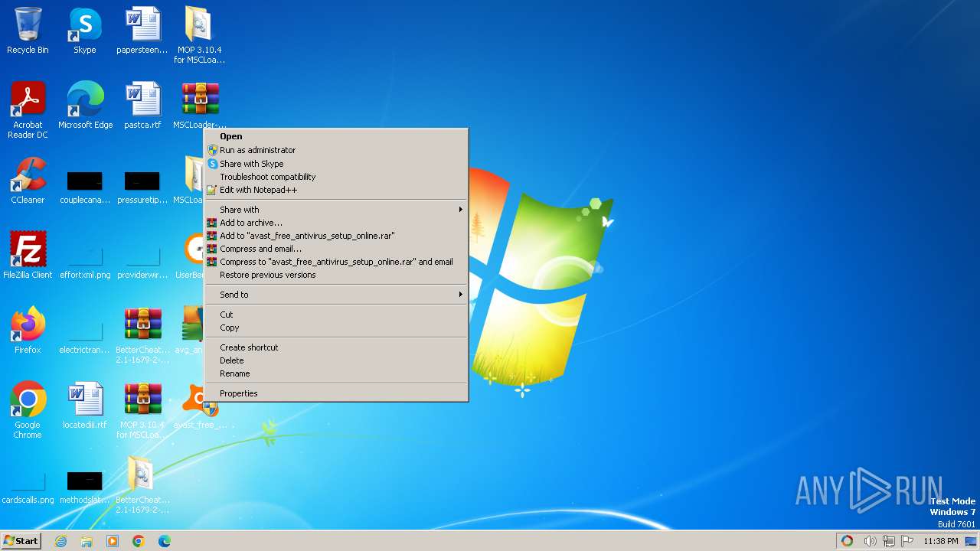This screenshot has width=980, height=551.
Task: Click the network tray icon
Action: pyautogui.click(x=889, y=541)
